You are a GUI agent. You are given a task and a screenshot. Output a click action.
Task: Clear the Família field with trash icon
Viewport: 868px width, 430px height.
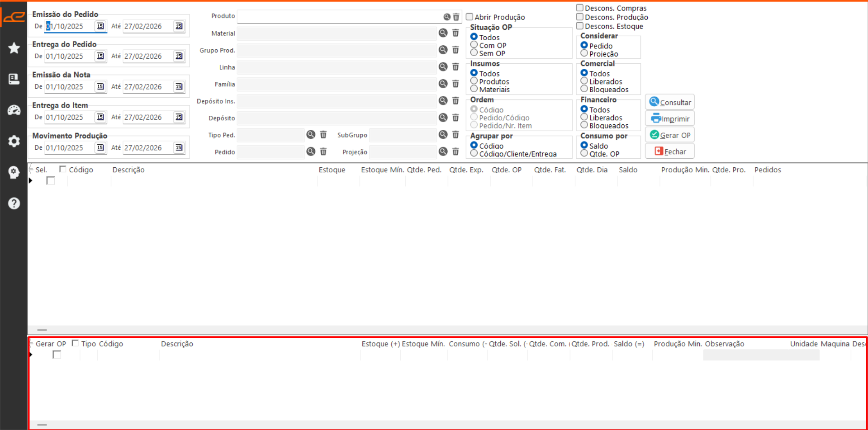(455, 84)
